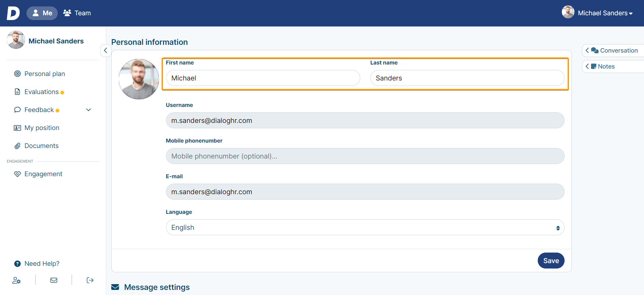Open Documents menu item

pyautogui.click(x=41, y=146)
